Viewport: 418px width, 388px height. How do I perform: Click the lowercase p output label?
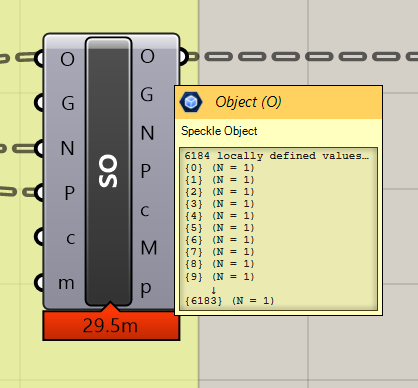pyautogui.click(x=146, y=288)
